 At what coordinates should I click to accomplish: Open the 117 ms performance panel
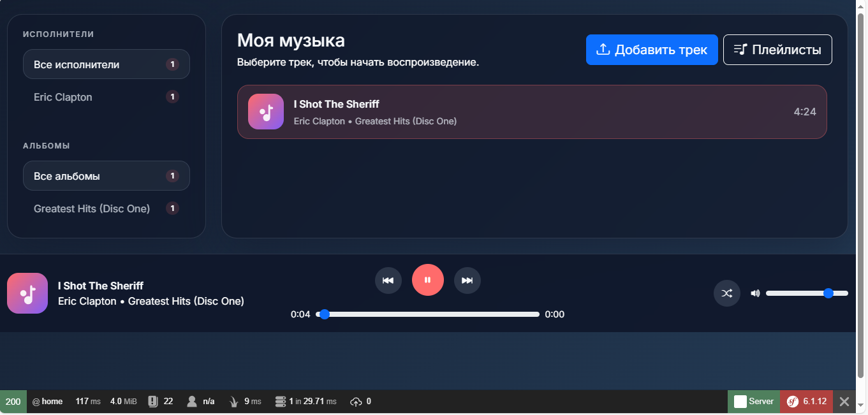coord(88,402)
